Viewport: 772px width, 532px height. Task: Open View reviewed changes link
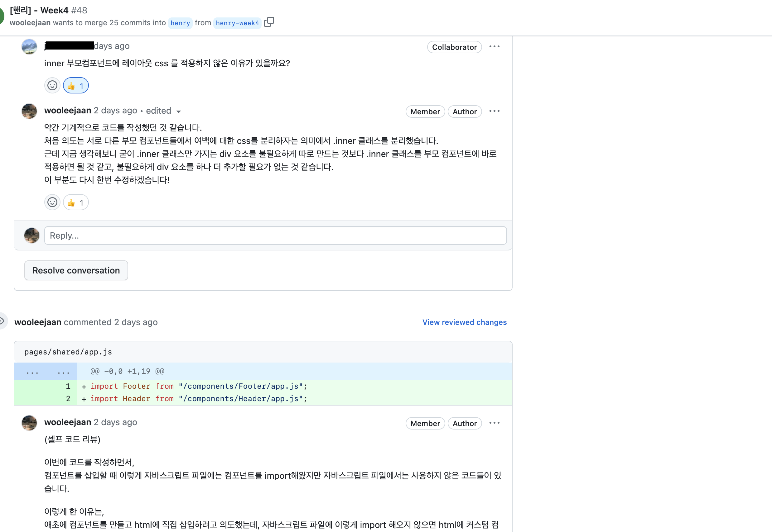(x=464, y=322)
